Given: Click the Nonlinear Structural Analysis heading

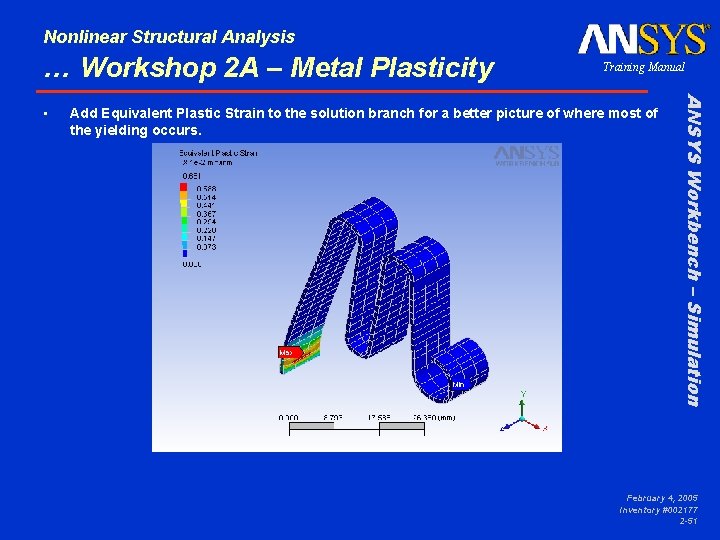Looking at the screenshot, I should (169, 36).
